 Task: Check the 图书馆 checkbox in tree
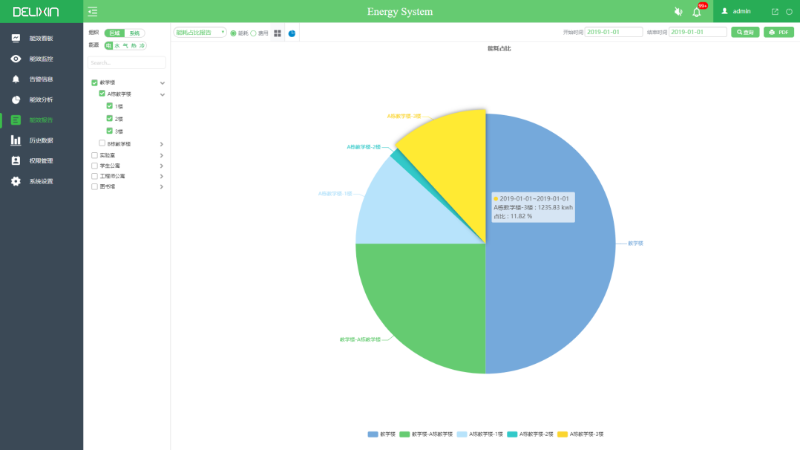click(94, 186)
